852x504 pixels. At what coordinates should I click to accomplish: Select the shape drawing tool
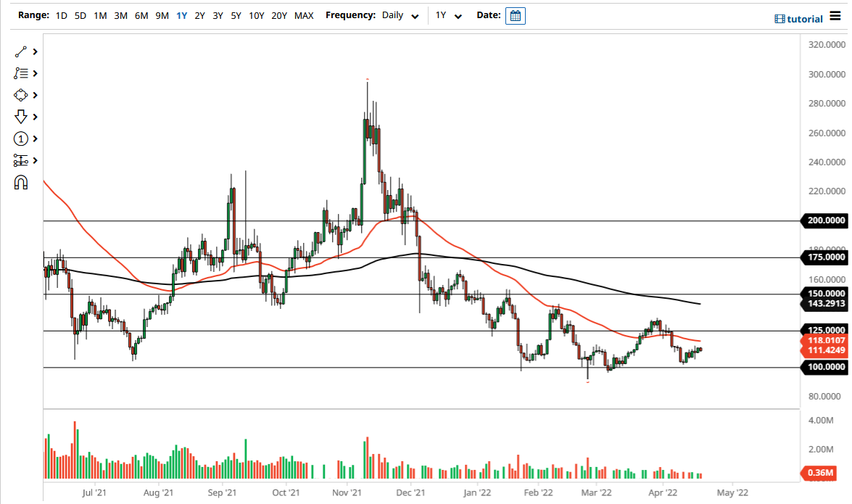pyautogui.click(x=20, y=94)
